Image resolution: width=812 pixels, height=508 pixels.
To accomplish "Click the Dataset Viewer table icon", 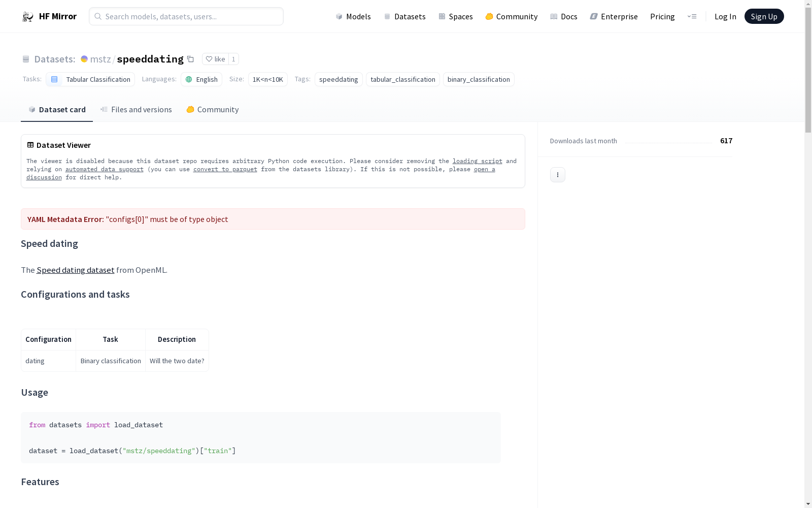I will point(30,145).
